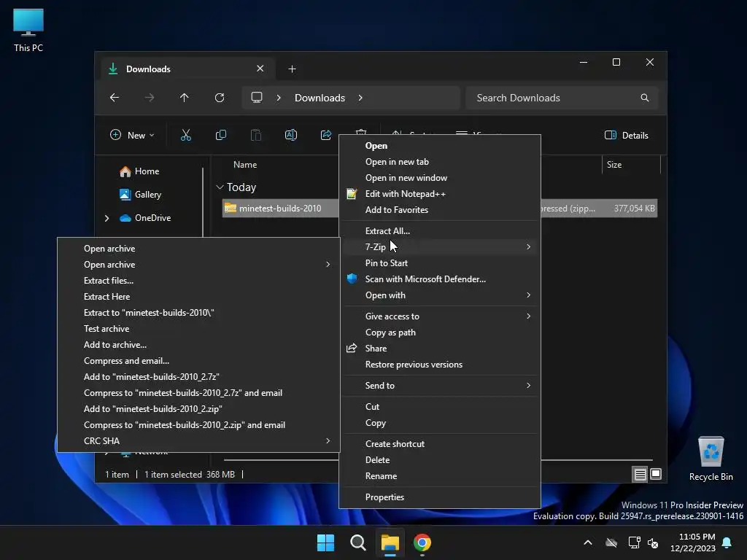Open Recycle Bin desktop icon

[x=711, y=458]
